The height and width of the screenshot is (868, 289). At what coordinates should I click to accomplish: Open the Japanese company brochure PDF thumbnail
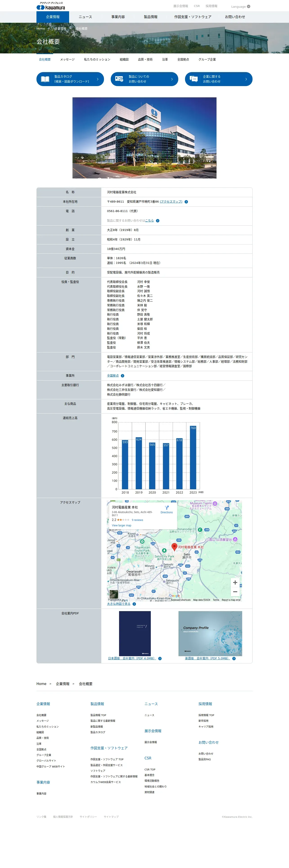(x=135, y=633)
